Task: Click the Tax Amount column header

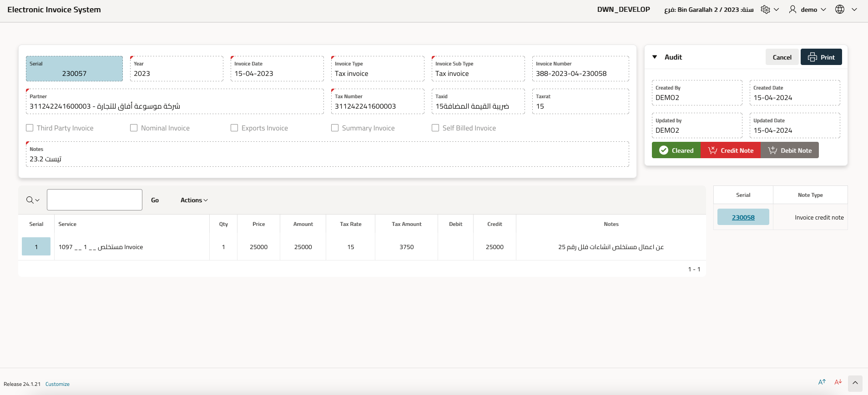Action: pyautogui.click(x=407, y=224)
